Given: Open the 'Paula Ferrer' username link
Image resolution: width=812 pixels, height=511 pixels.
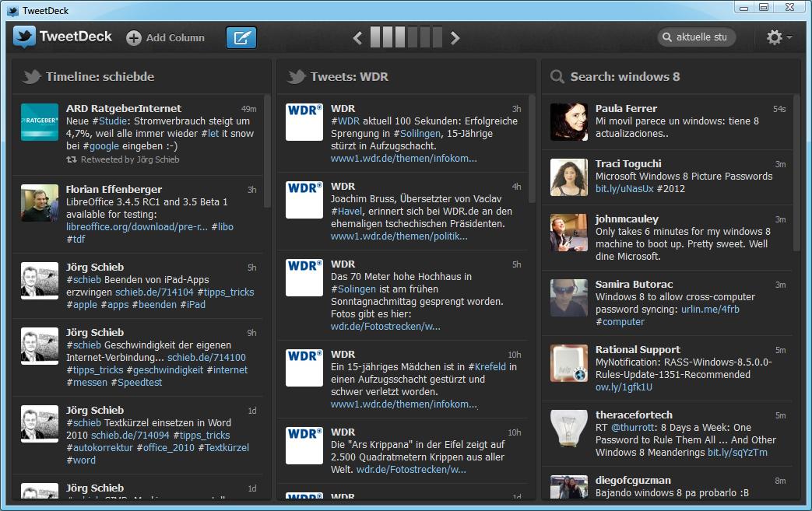Looking at the screenshot, I should click(x=626, y=109).
